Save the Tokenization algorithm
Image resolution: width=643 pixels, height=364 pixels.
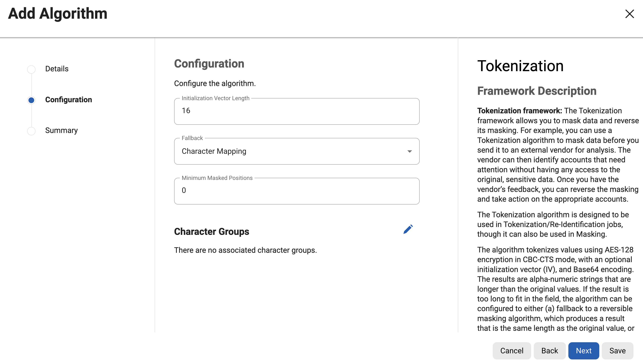coord(617,350)
